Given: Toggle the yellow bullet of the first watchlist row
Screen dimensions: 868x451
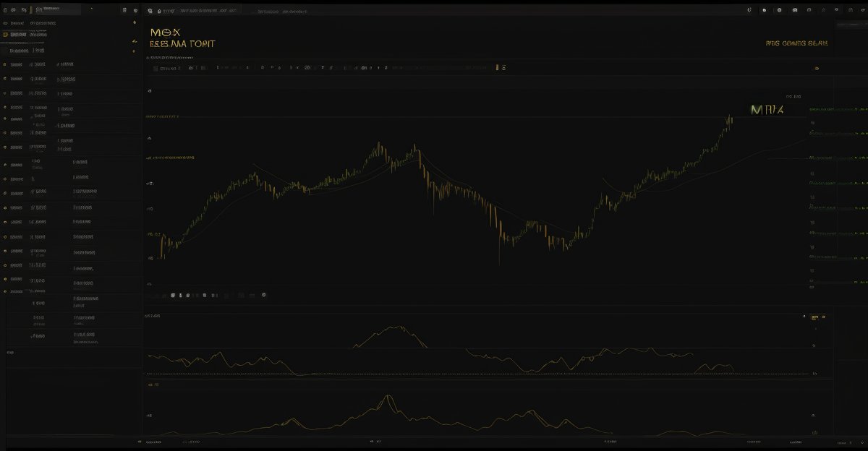Looking at the screenshot, I should click(x=5, y=64).
